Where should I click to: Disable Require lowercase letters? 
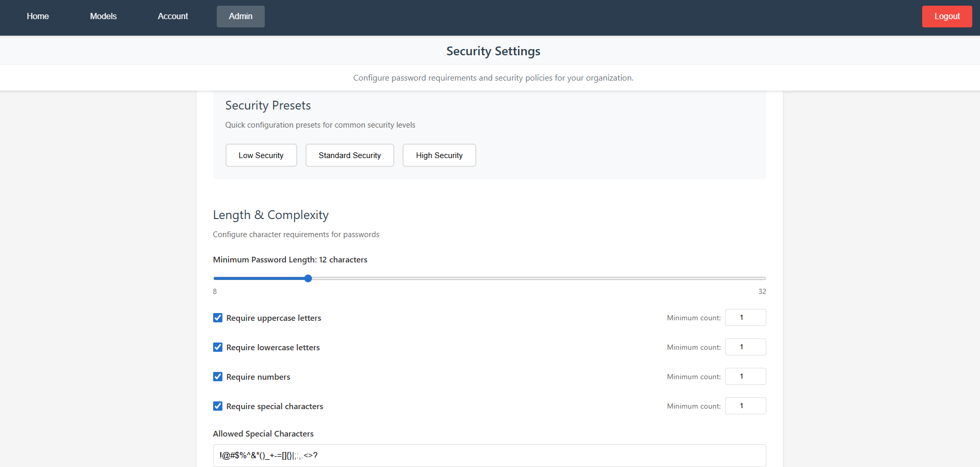[217, 347]
